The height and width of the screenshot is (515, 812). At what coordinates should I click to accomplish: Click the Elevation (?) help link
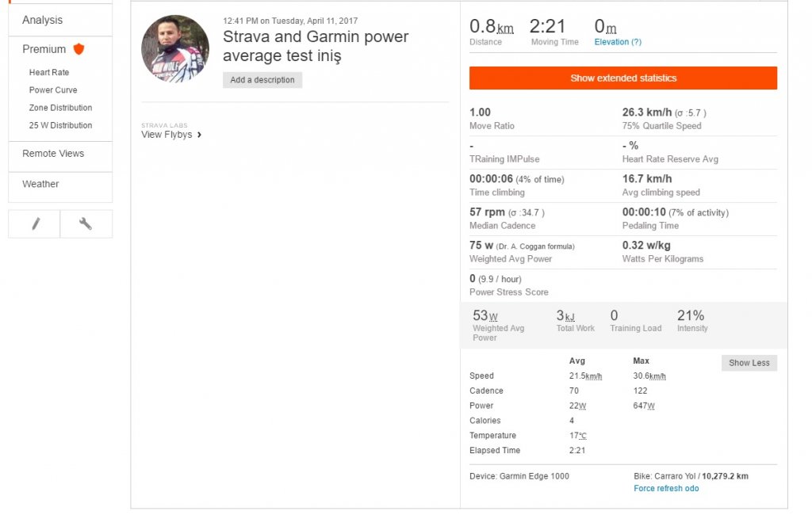pos(618,42)
